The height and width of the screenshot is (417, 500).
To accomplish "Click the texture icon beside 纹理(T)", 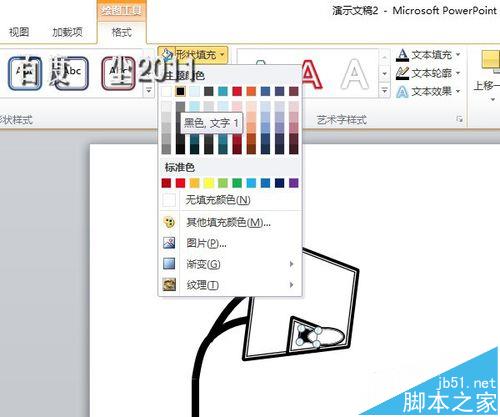I will pos(169,285).
